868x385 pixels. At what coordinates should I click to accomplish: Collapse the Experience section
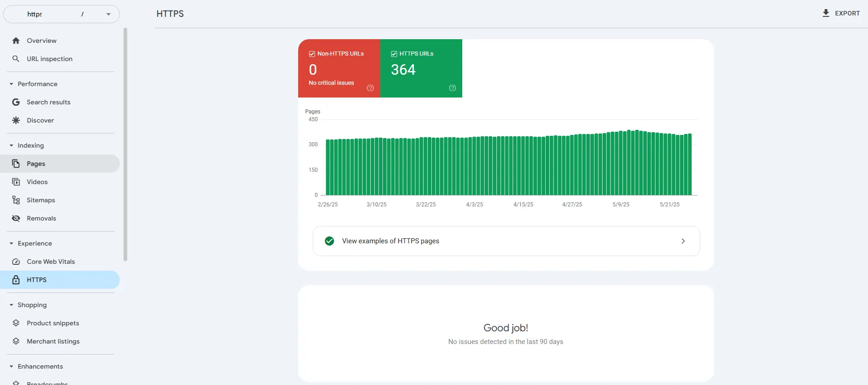click(x=11, y=243)
